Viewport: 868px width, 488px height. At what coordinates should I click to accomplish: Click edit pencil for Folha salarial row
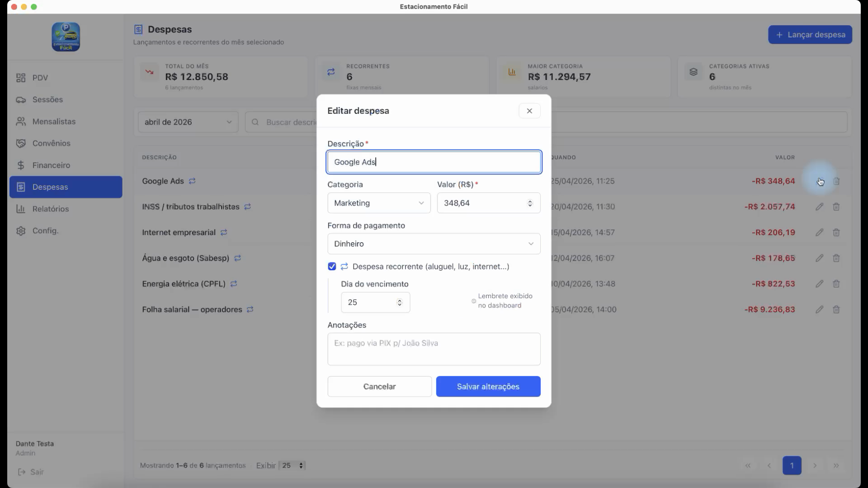819,310
